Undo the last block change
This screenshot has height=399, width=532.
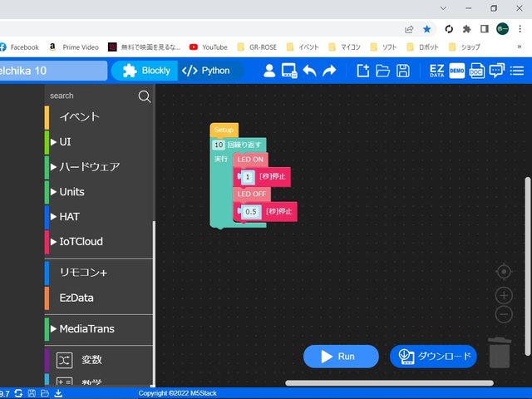coord(309,71)
